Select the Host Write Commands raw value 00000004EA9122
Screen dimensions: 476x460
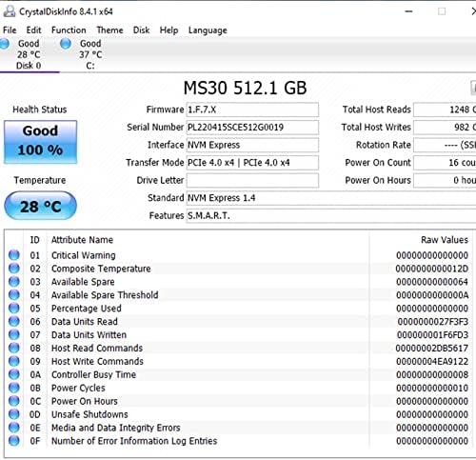pyautogui.click(x=432, y=361)
